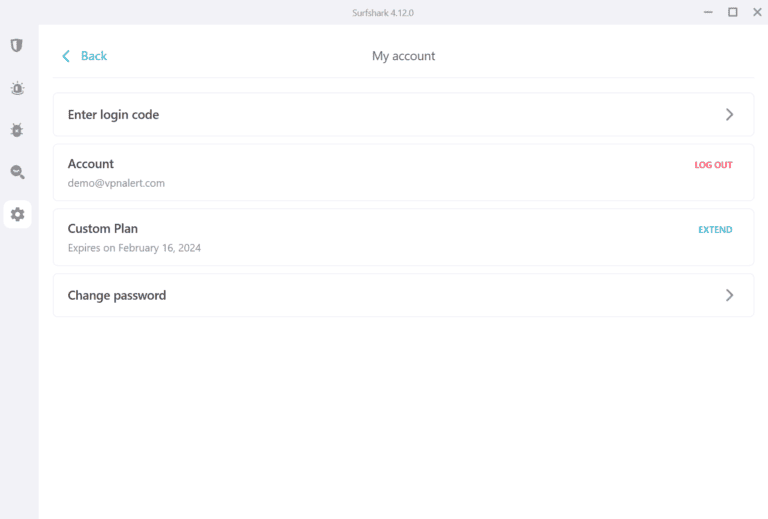
Task: Open the Alert section in sidebar
Action: pos(17,88)
